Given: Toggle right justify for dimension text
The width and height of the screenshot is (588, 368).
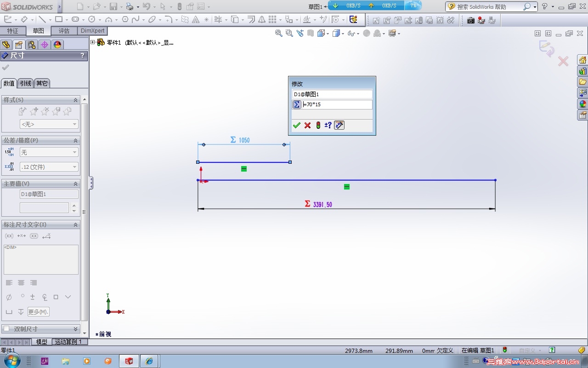Looking at the screenshot, I should (x=33, y=282).
